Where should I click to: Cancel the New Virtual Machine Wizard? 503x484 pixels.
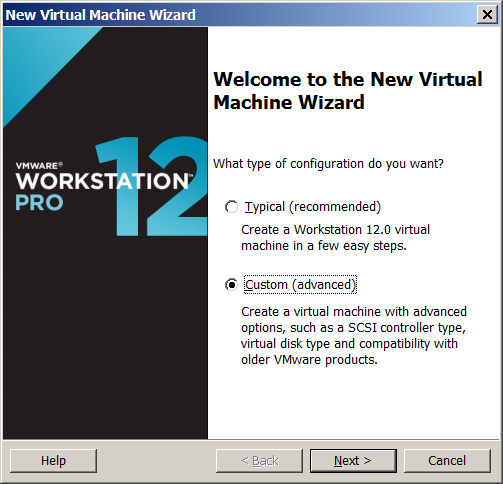447,461
